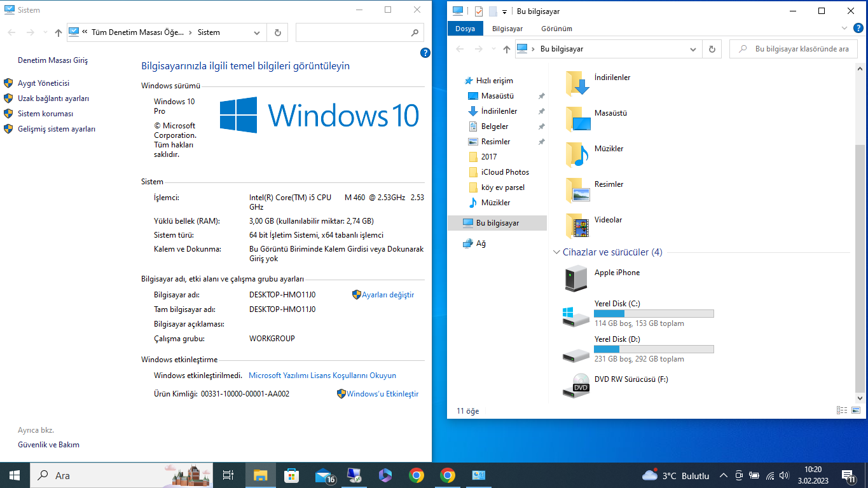The height and width of the screenshot is (488, 868).
Task: Open the Quick Access Toolbar customize dropdown
Action: (x=504, y=11)
